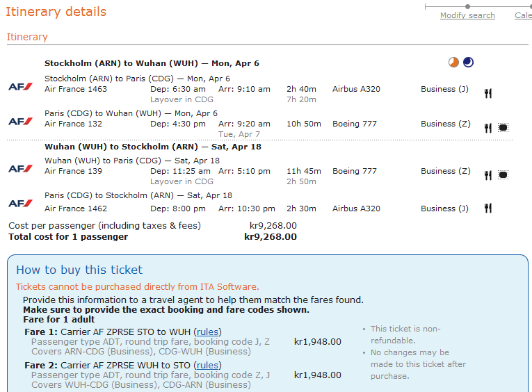Click Air France logo beside flight 139
Image resolution: width=532 pixels, height=392 pixels.
(20, 169)
